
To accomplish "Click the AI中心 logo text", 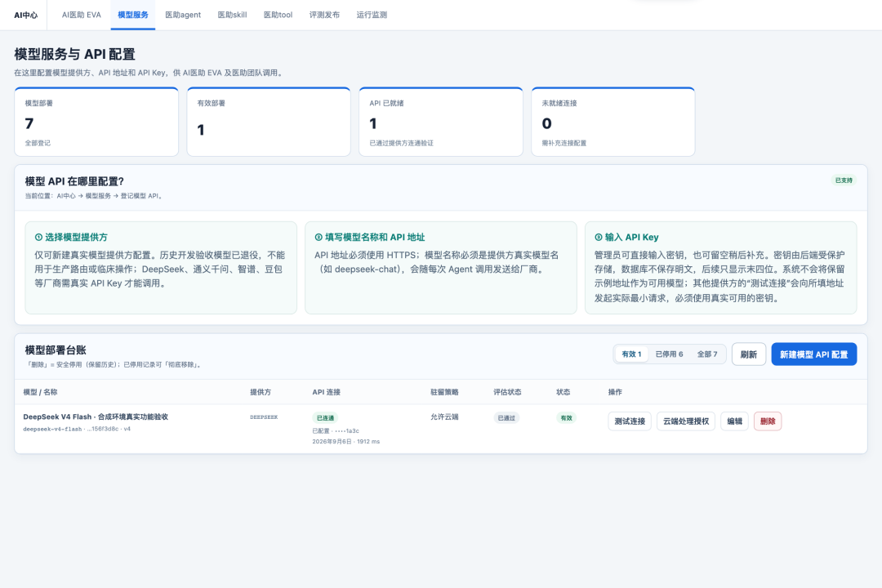I will click(26, 16).
